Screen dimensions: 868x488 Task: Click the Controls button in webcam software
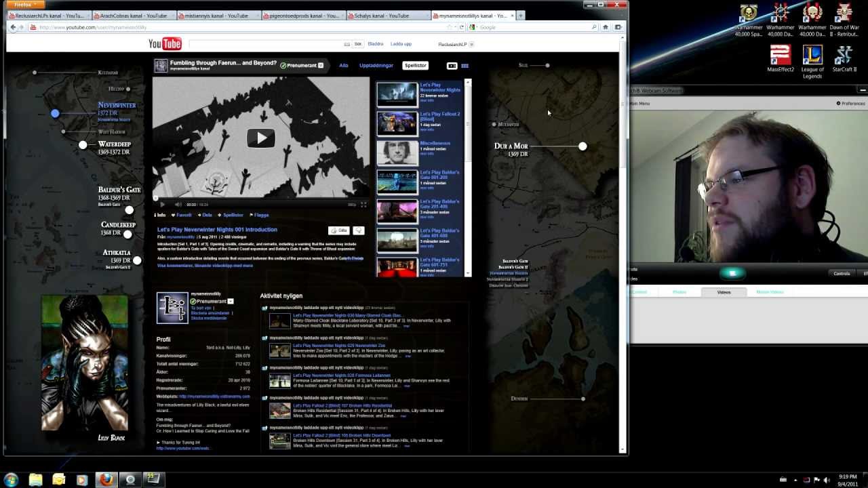(842, 273)
